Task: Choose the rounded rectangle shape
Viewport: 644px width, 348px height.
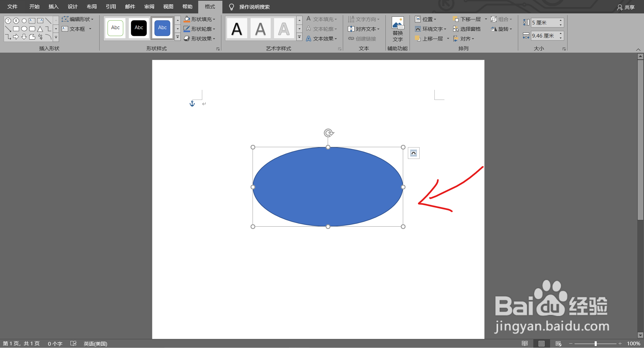Action: tap(32, 29)
